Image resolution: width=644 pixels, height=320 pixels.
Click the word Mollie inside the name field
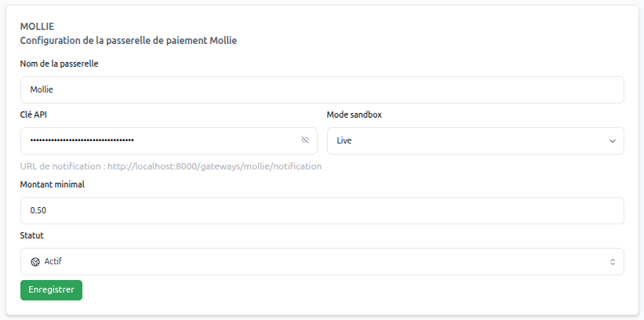tap(42, 89)
